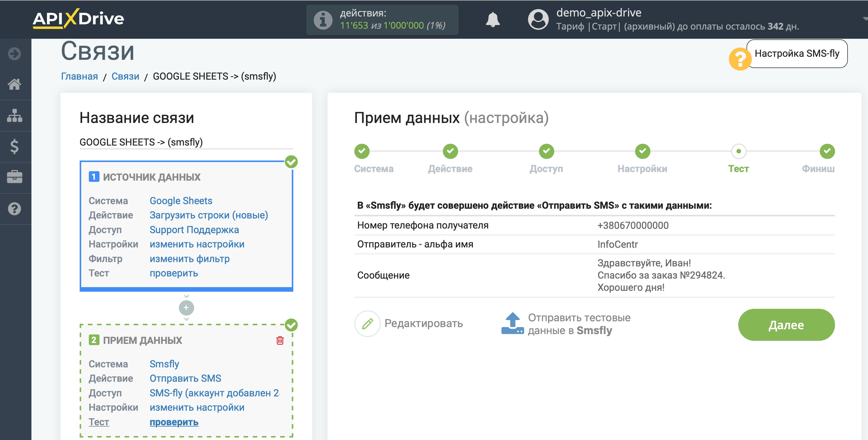Click SMS-fly account access link

pyautogui.click(x=214, y=393)
